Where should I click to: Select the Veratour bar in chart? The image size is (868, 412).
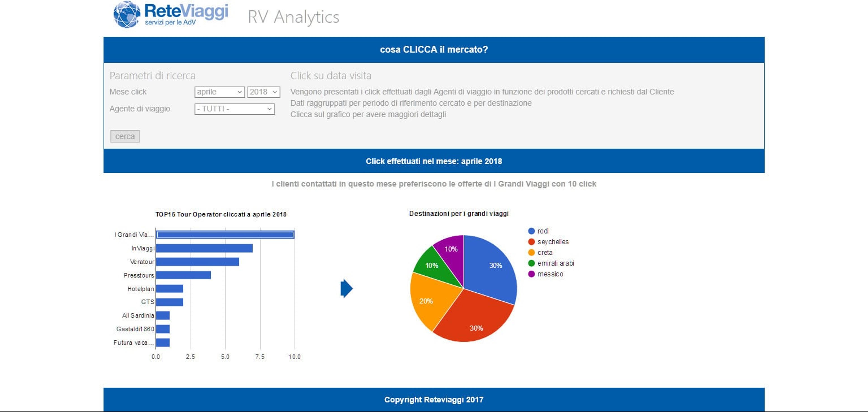[198, 262]
